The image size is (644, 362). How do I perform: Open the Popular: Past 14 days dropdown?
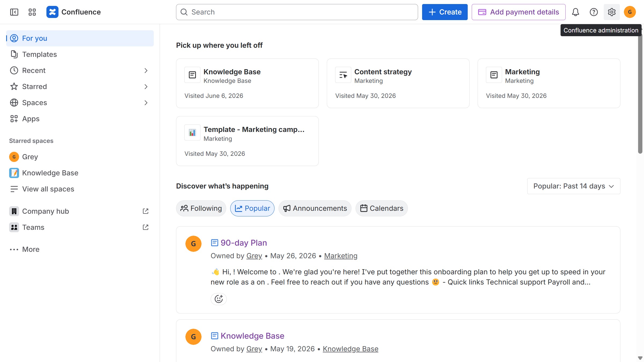(574, 186)
